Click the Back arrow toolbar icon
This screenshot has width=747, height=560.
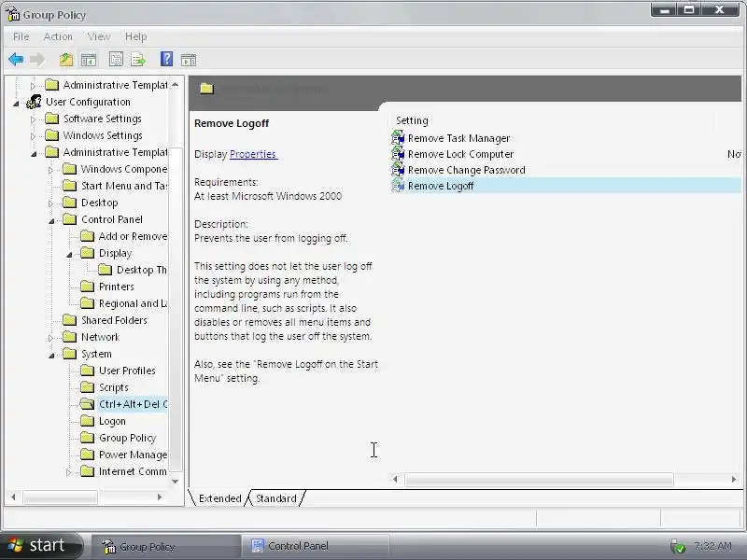[16, 60]
